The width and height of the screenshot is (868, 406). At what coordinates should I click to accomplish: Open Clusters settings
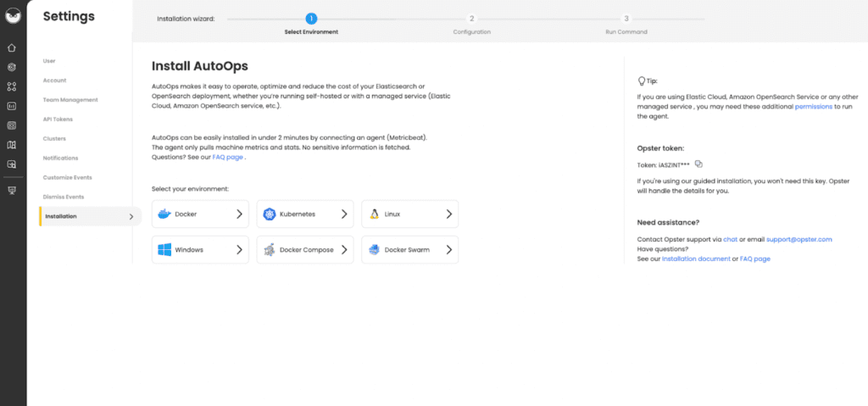(54, 138)
